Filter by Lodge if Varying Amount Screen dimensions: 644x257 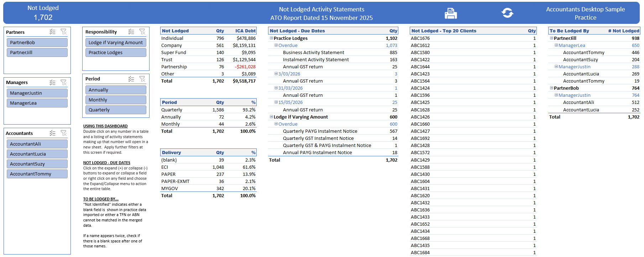[116, 42]
